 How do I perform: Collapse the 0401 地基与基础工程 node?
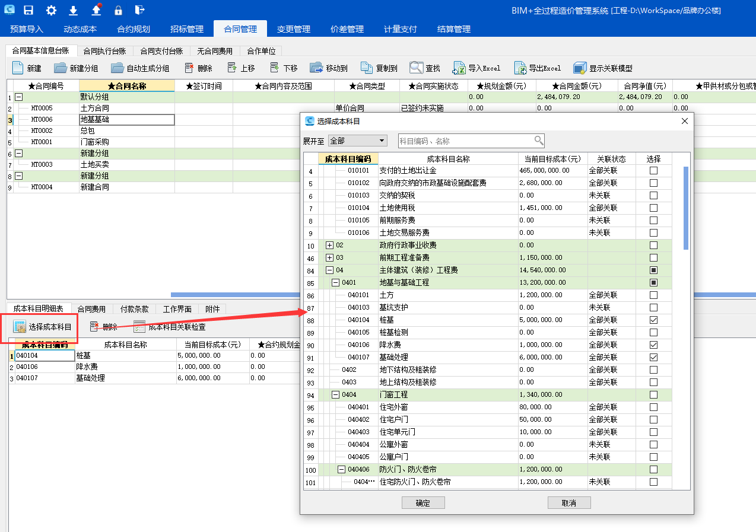tap(335, 282)
